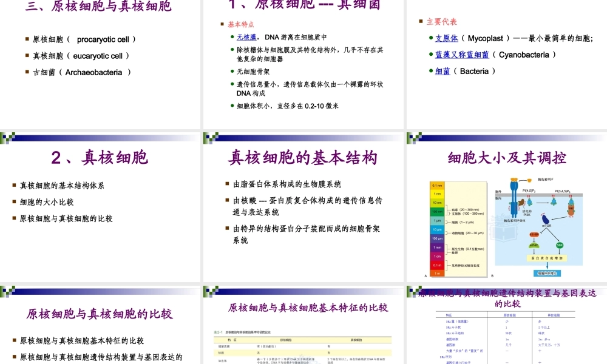Click the 4E-BP red oval icon
Image resolution: width=607 pixels, height=364 pixels.
tap(534, 235)
